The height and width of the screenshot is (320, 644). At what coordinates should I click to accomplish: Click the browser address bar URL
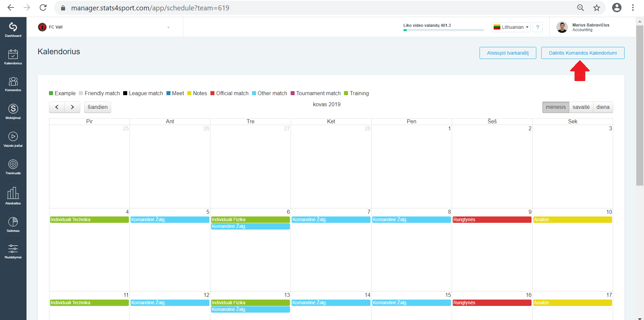coord(150,8)
